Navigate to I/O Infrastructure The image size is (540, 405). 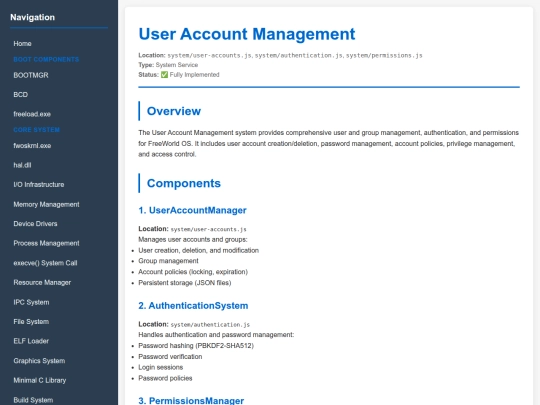pyautogui.click(x=39, y=185)
